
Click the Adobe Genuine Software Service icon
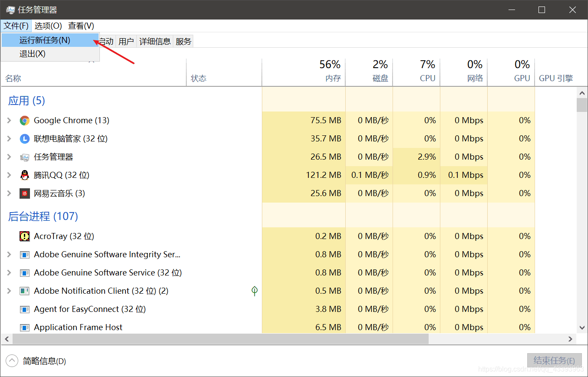[x=25, y=273]
